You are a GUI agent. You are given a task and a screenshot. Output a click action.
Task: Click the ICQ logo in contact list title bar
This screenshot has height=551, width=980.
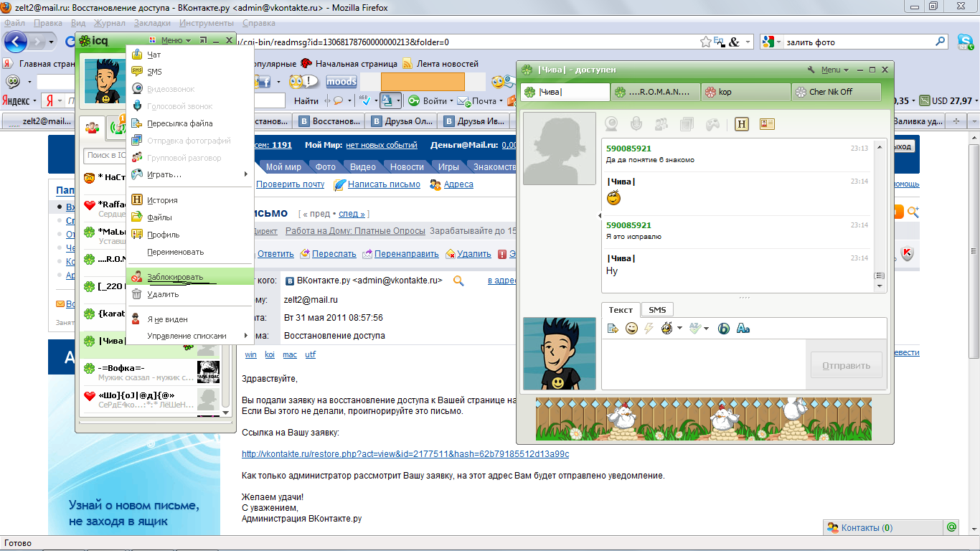tap(93, 41)
